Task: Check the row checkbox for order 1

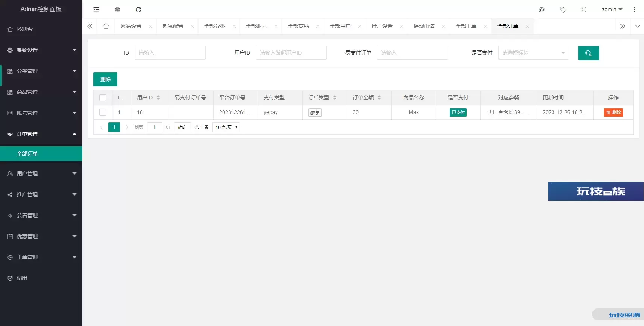Action: pyautogui.click(x=103, y=112)
